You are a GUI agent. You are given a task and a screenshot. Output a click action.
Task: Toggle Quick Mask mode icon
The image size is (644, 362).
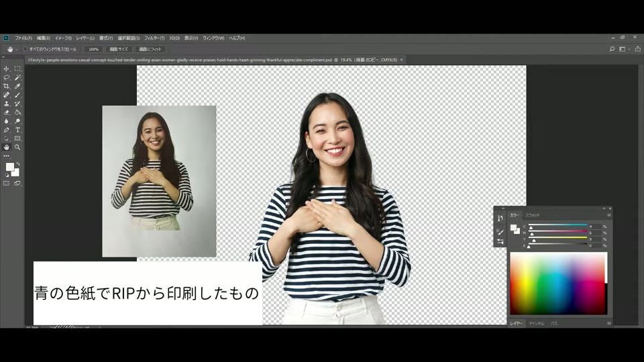(x=6, y=184)
